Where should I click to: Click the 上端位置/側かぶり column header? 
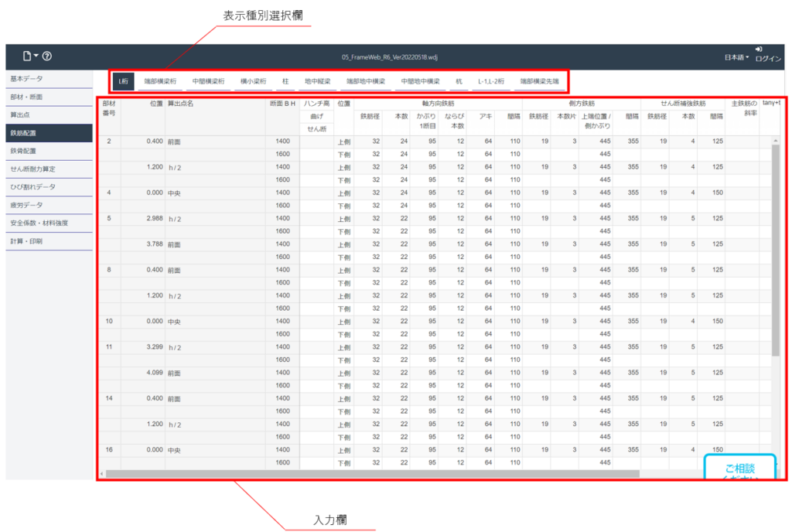point(596,121)
